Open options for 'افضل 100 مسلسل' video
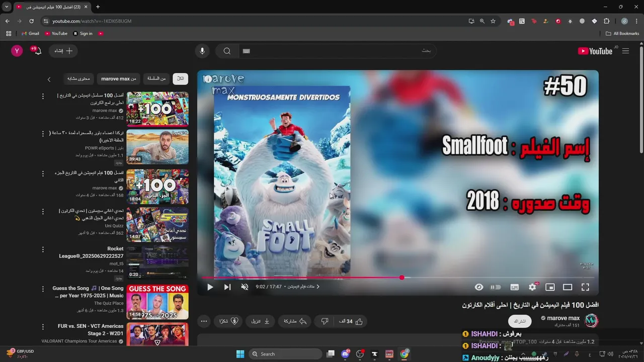The image size is (644, 362). tap(43, 96)
